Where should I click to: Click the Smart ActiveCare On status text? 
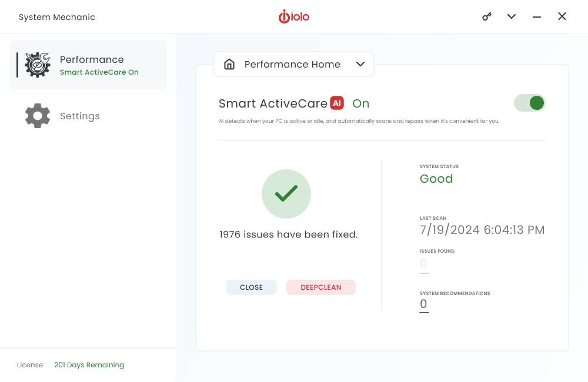pos(99,72)
